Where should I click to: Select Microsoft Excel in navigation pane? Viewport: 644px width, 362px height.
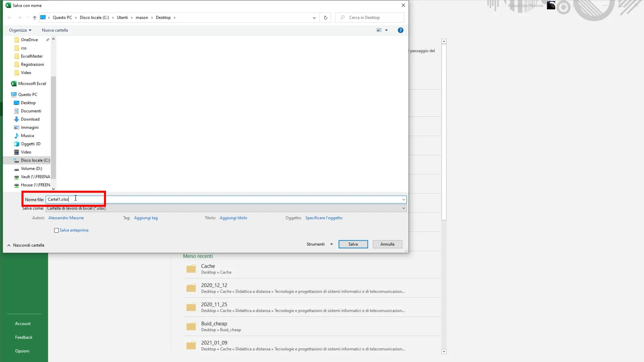[32, 83]
